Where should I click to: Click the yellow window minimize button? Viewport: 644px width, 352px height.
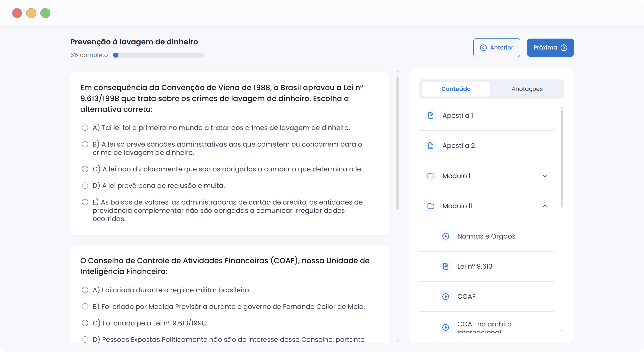tap(31, 13)
